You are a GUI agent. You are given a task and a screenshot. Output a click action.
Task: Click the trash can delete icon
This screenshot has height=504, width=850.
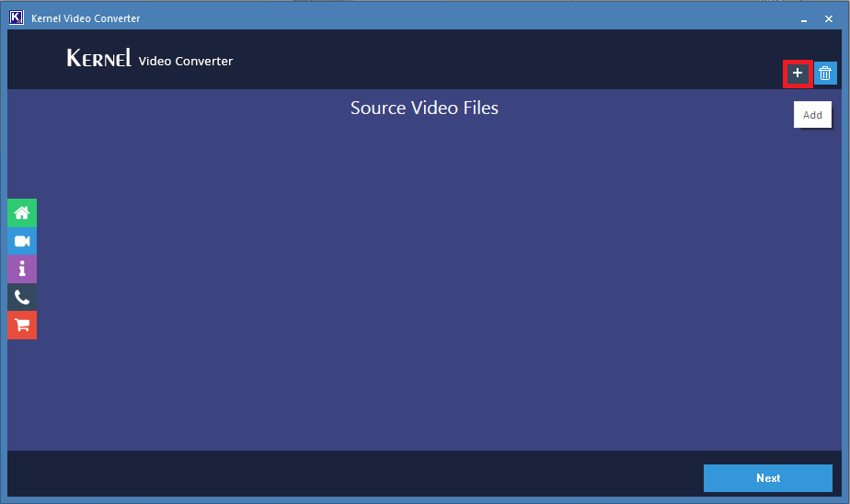tap(825, 74)
